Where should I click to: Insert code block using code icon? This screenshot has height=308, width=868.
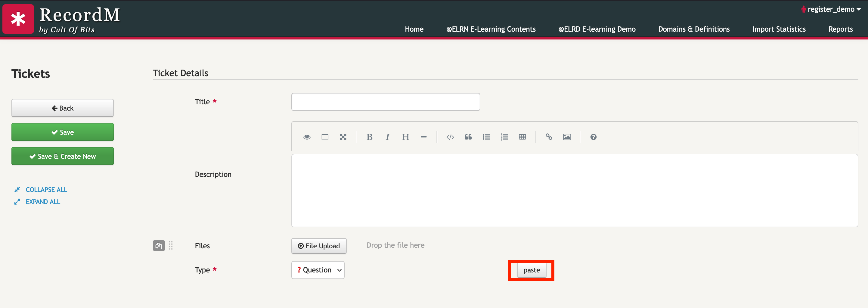pos(450,137)
